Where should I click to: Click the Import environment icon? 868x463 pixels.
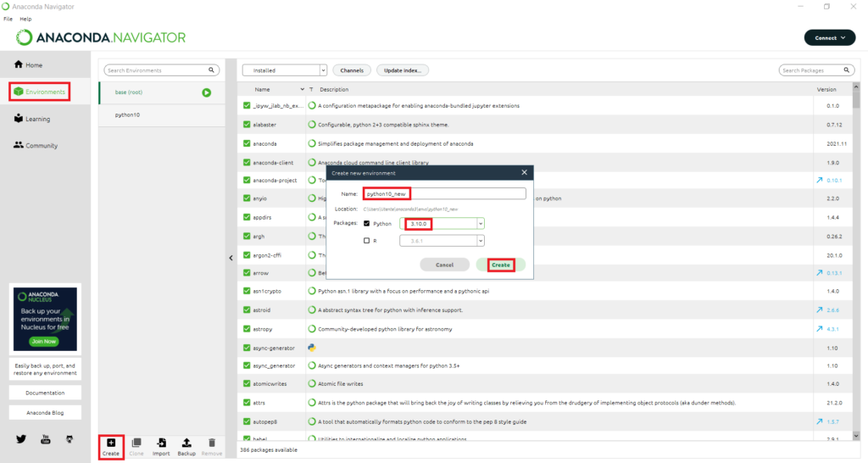tap(161, 443)
